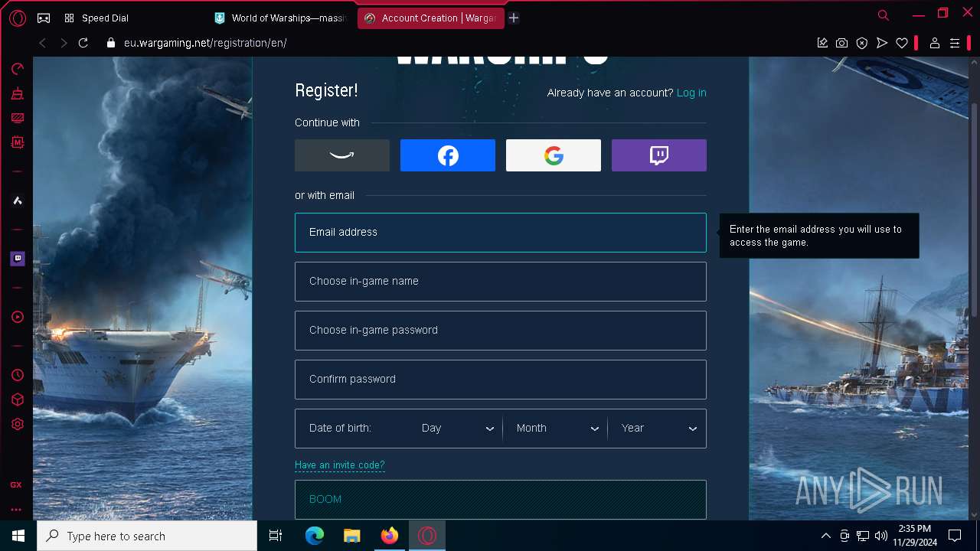Click the address bar URL

tap(205, 43)
